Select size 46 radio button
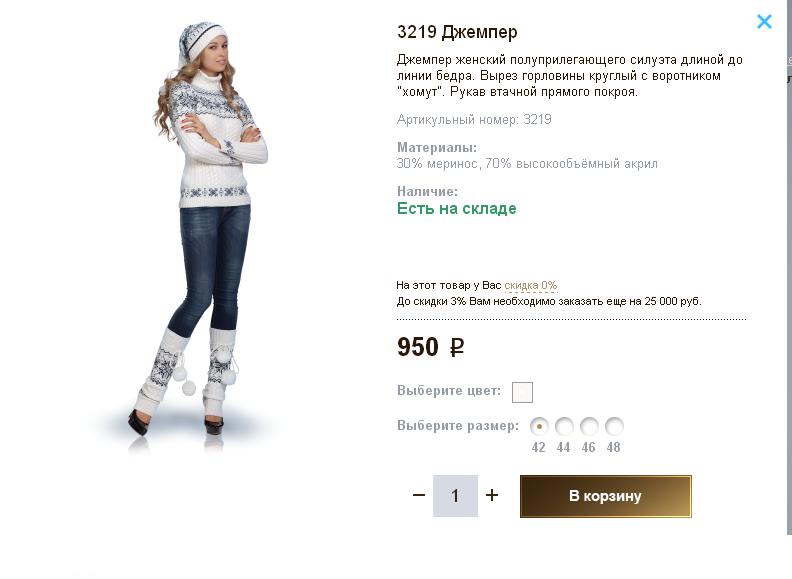This screenshot has width=792, height=579. point(589,426)
